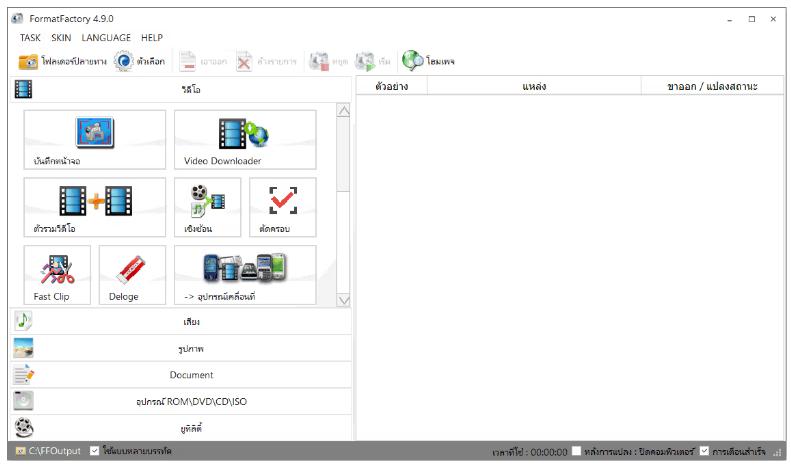Viewport: 791px width, 473px height.
Task: Open the mobile device (อุปกรณ์เคลื่อนที่) converter
Action: click(245, 275)
